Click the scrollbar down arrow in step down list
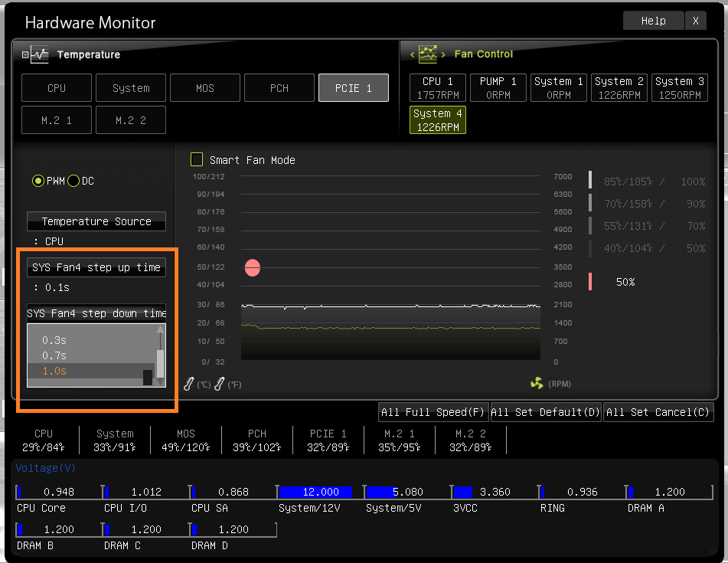 click(161, 381)
